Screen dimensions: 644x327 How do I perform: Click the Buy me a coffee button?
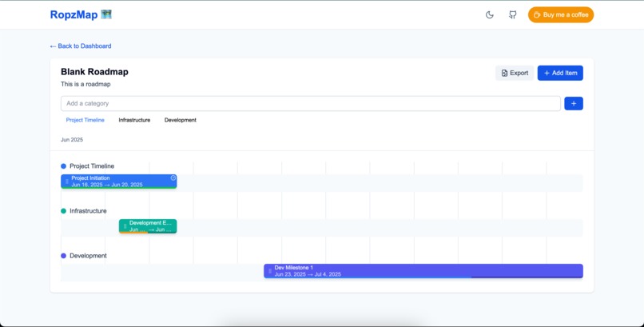pyautogui.click(x=561, y=14)
